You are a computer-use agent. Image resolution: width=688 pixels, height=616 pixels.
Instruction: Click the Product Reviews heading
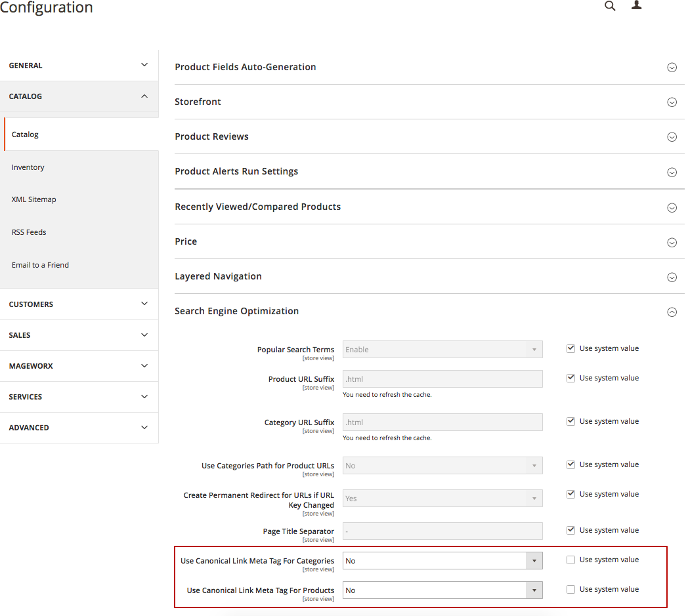(x=211, y=137)
